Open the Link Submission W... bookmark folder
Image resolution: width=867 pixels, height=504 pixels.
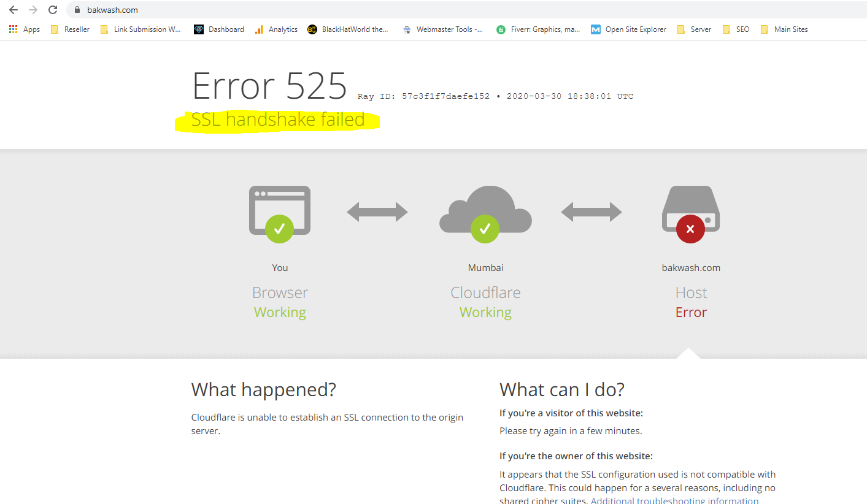[x=141, y=29]
